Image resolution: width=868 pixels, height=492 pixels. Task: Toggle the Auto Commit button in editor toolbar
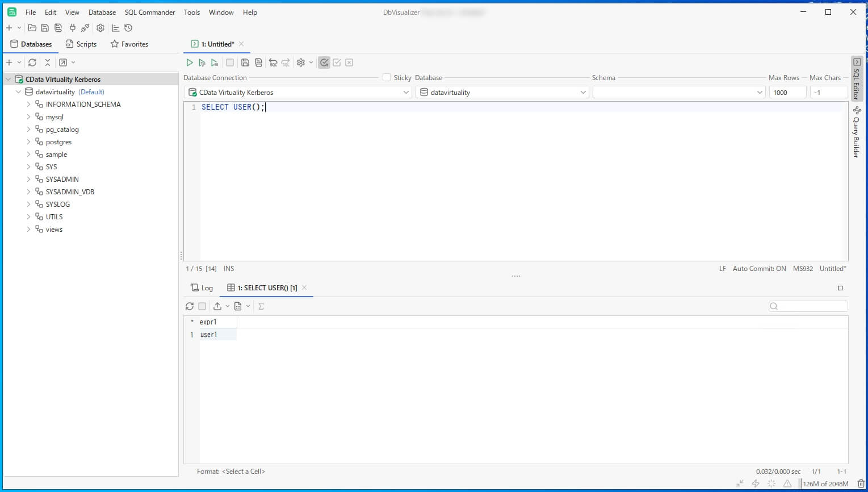[324, 62]
